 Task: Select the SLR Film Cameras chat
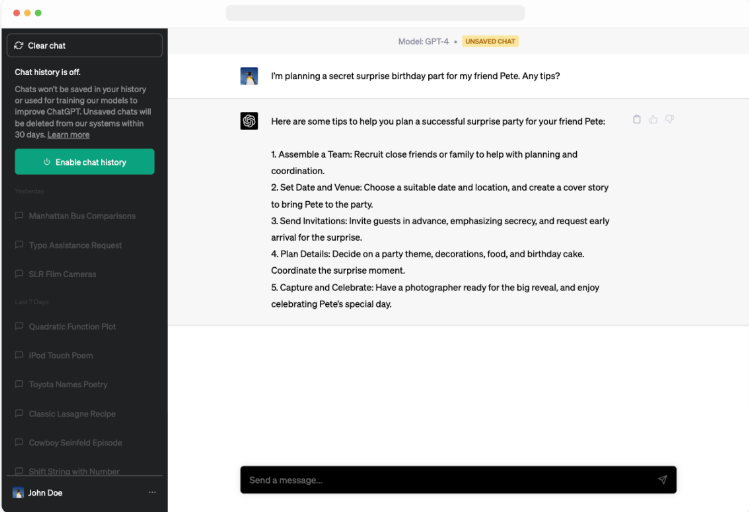pos(62,274)
